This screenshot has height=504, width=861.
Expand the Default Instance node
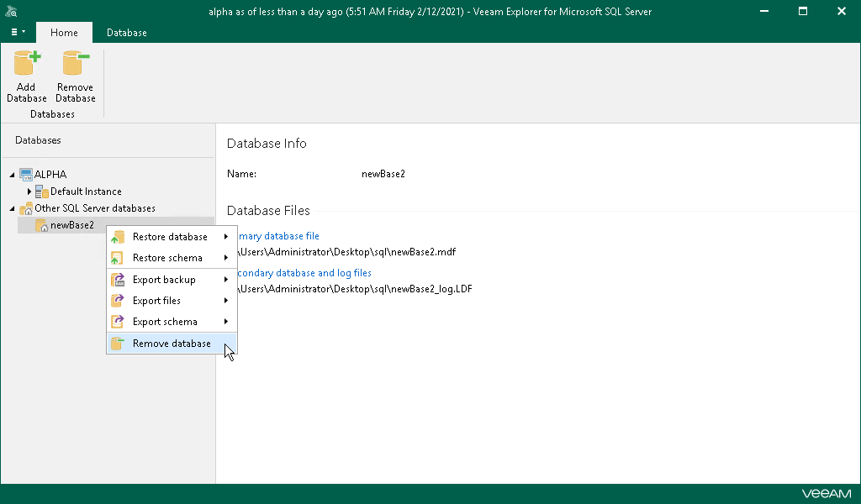(x=29, y=192)
